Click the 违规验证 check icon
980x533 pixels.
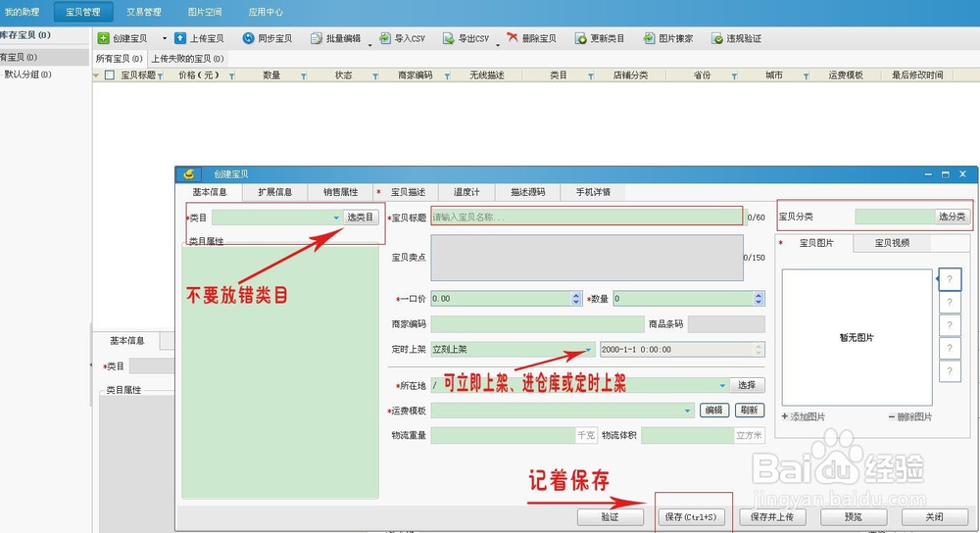717,39
